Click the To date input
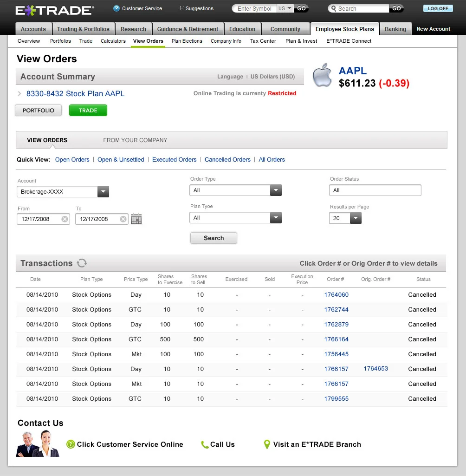This screenshot has width=466, height=476. pyautogui.click(x=102, y=219)
